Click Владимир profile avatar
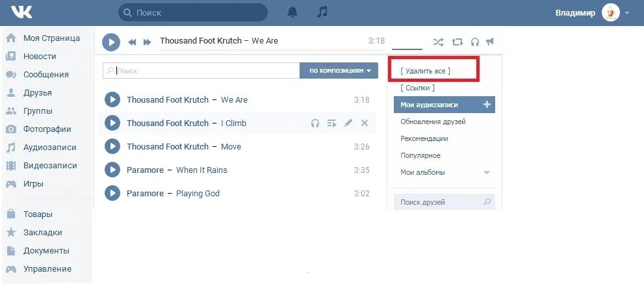This screenshot has height=297, width=644. [610, 13]
